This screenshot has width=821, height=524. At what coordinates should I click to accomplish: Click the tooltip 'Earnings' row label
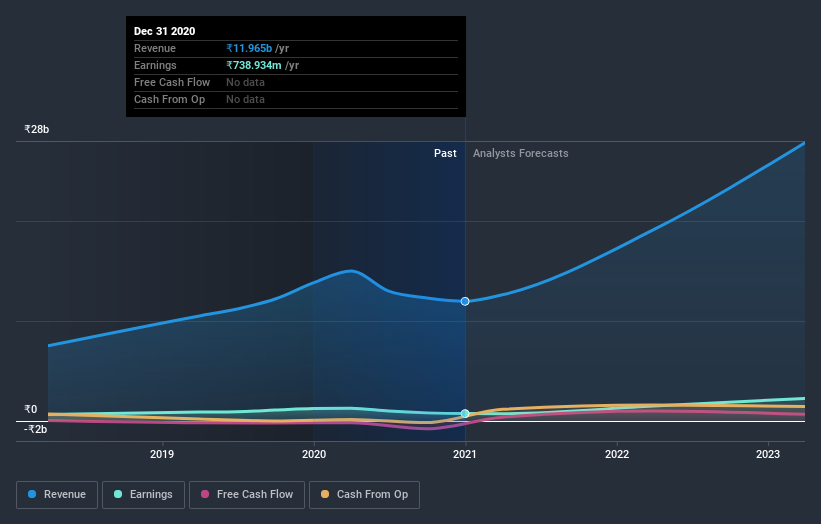155,65
